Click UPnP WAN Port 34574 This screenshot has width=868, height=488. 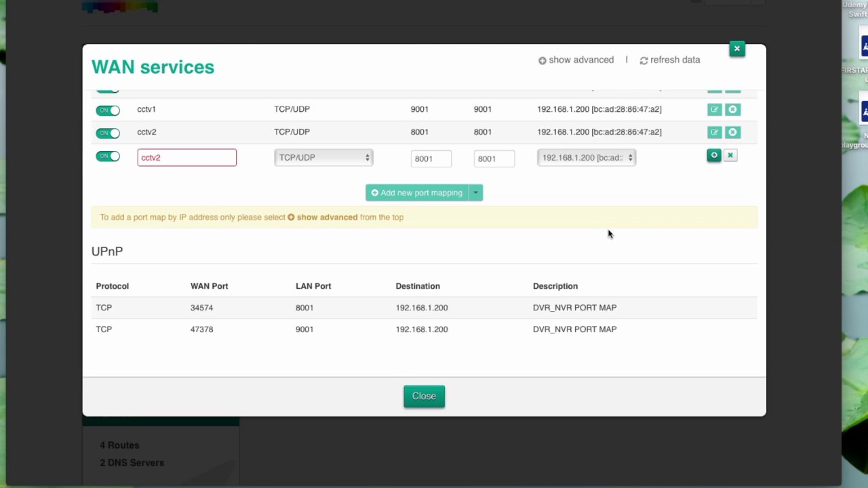pos(201,308)
